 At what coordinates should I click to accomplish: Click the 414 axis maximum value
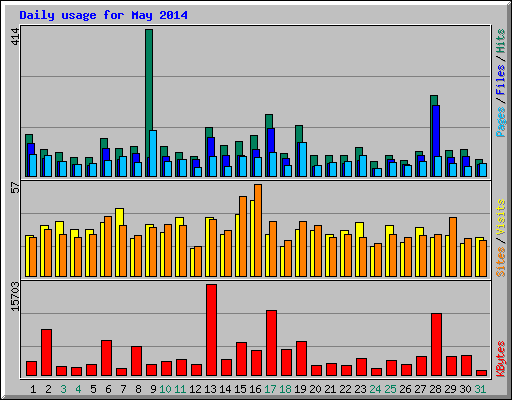tap(15, 37)
